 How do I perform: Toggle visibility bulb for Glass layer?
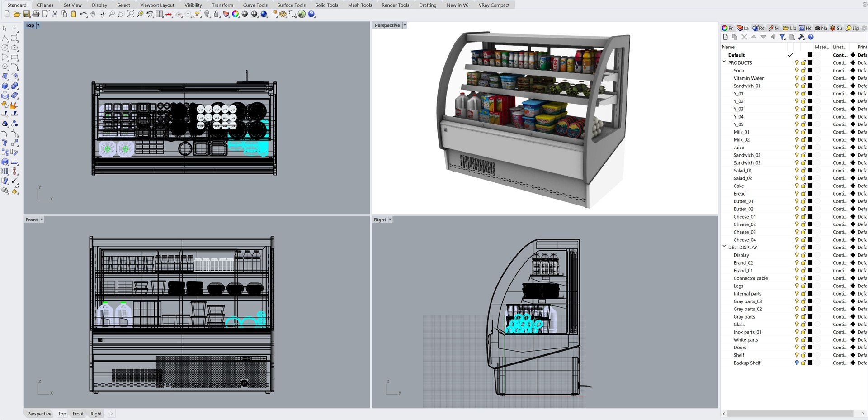click(797, 324)
